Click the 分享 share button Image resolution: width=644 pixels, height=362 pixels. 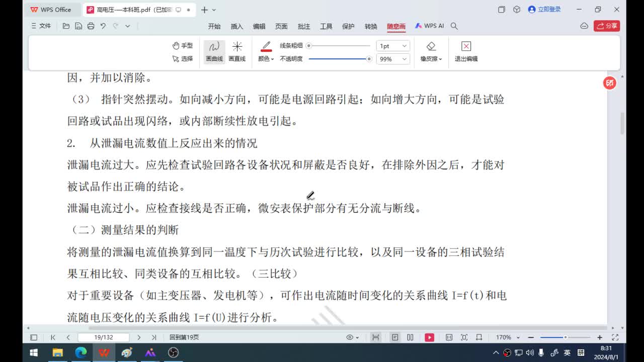pos(607,26)
